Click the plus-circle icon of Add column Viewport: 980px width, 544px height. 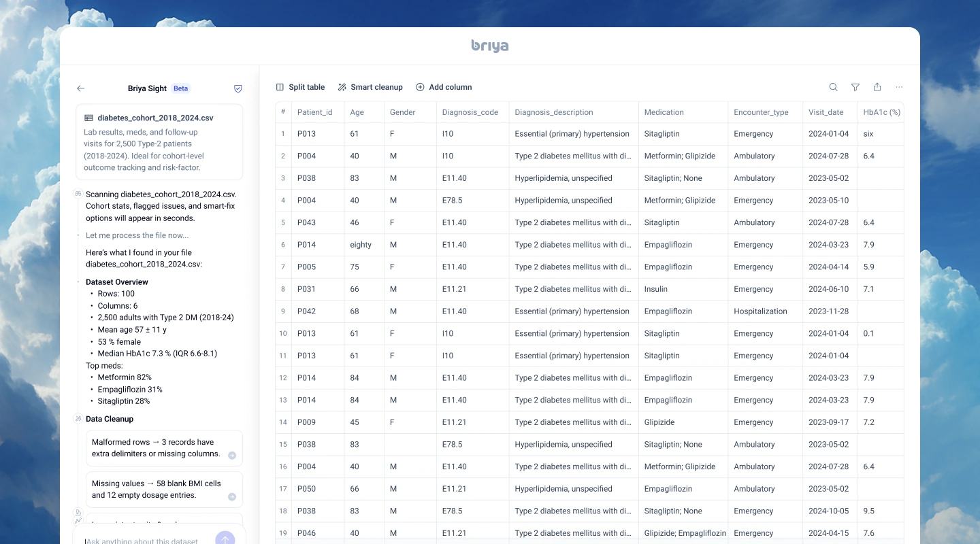420,87
